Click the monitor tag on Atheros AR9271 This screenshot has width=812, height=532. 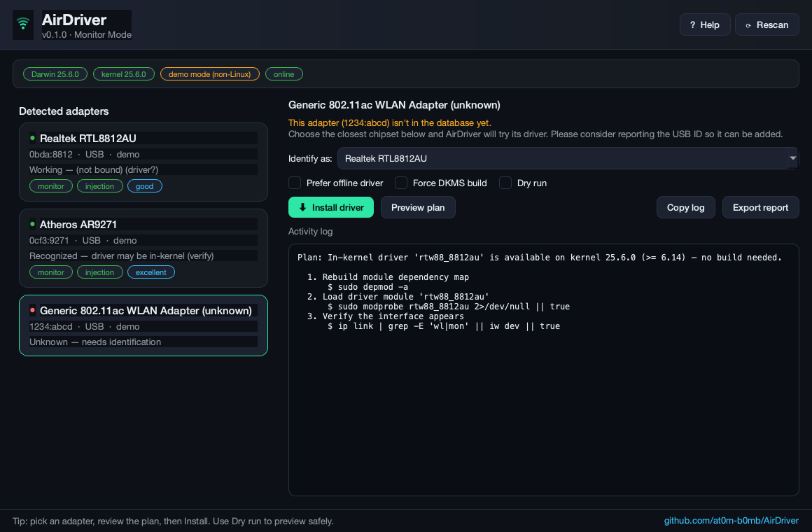(50, 272)
